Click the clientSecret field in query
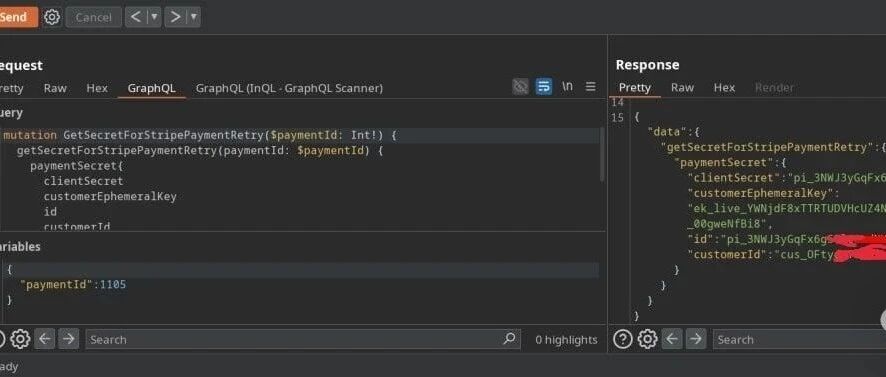This screenshot has width=886, height=377. pyautogui.click(x=83, y=181)
